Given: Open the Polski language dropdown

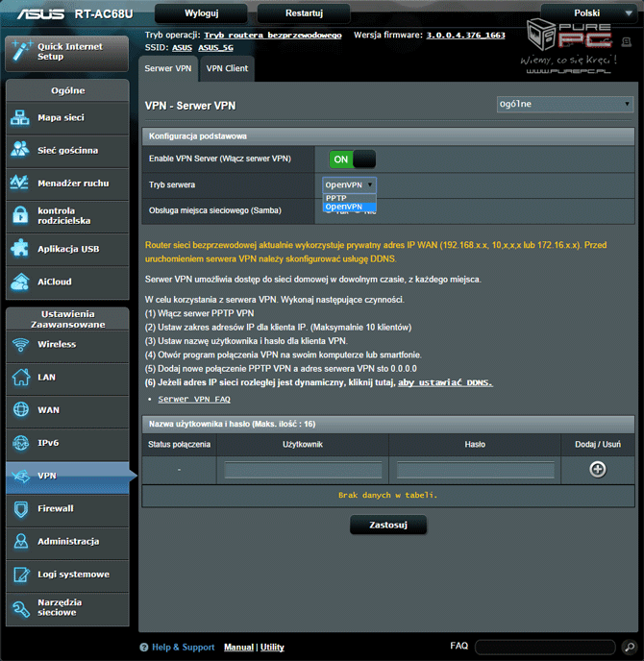Looking at the screenshot, I should click(x=588, y=13).
